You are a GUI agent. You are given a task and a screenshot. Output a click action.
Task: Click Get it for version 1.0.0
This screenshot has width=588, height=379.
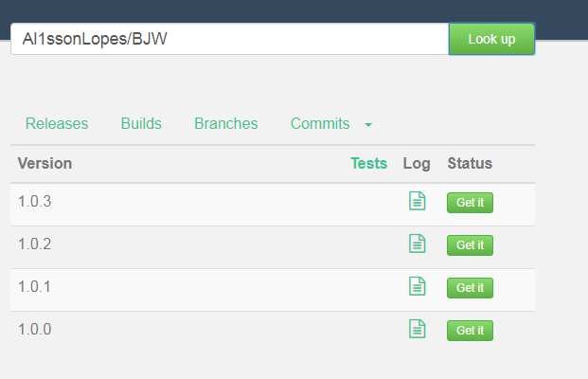click(470, 331)
